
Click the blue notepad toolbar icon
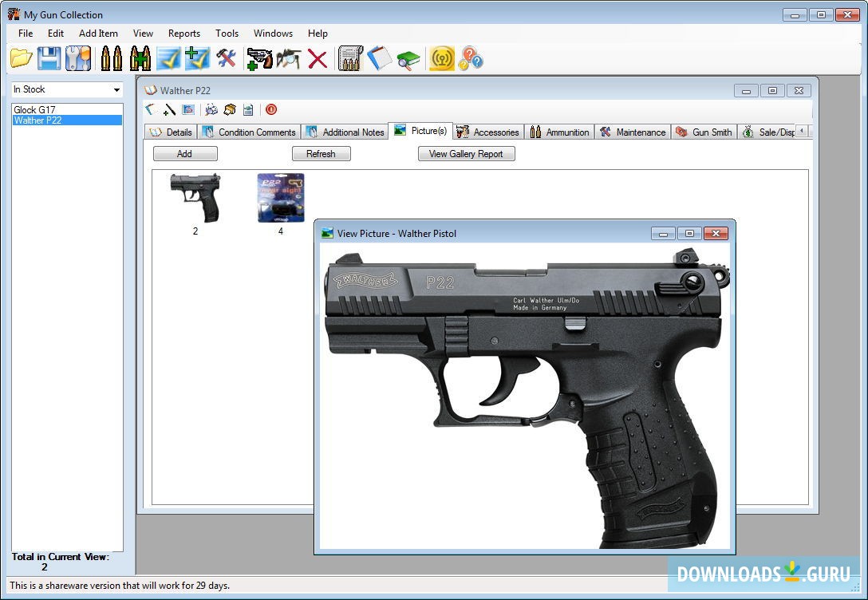point(379,58)
